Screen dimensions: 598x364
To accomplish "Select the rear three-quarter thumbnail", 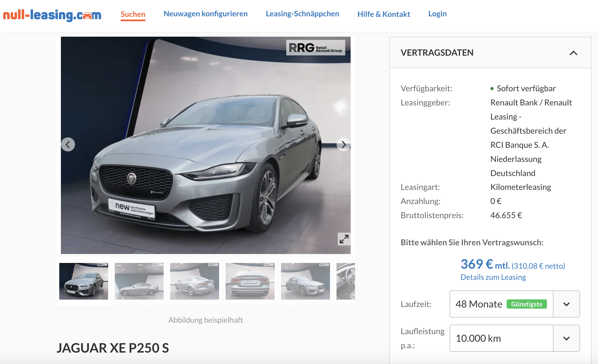I will click(195, 281).
